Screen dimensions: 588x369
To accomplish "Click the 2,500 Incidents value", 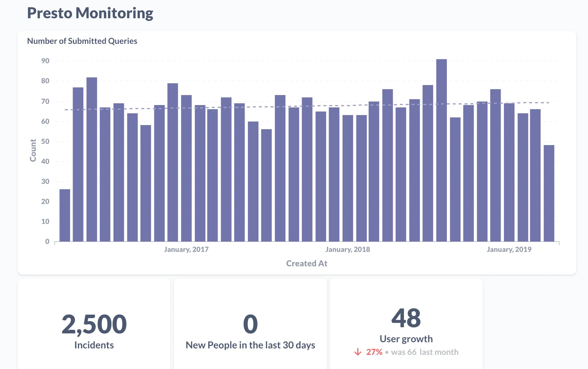I will click(94, 324).
